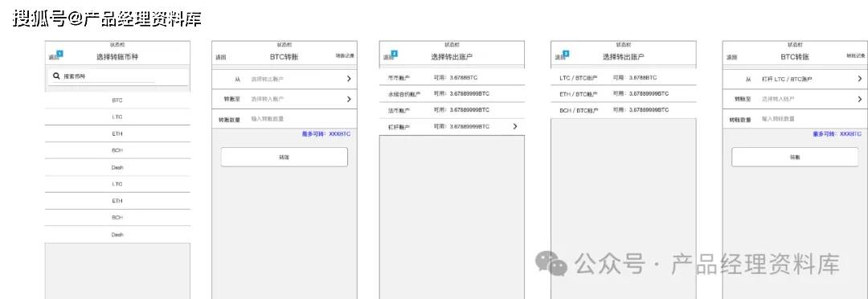The image size is (868, 299).
Task: Open chevron beside 选择转出账户 placeholder in 从 row
Action: click(x=349, y=79)
